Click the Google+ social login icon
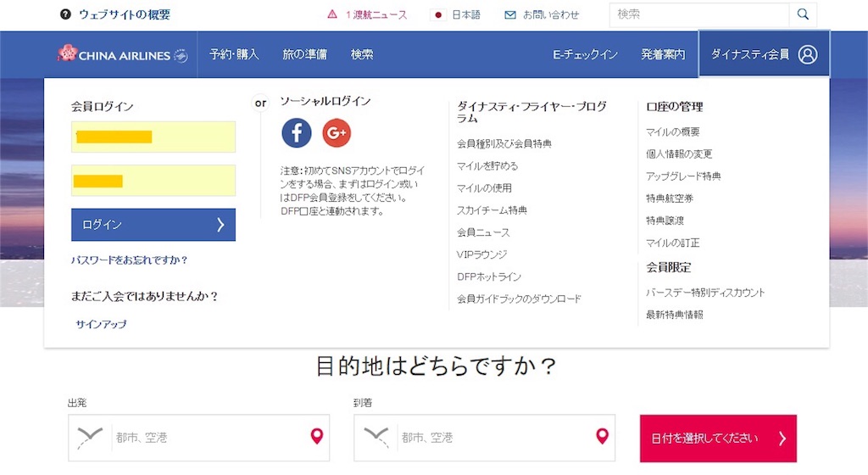The width and height of the screenshot is (868, 475). click(337, 133)
